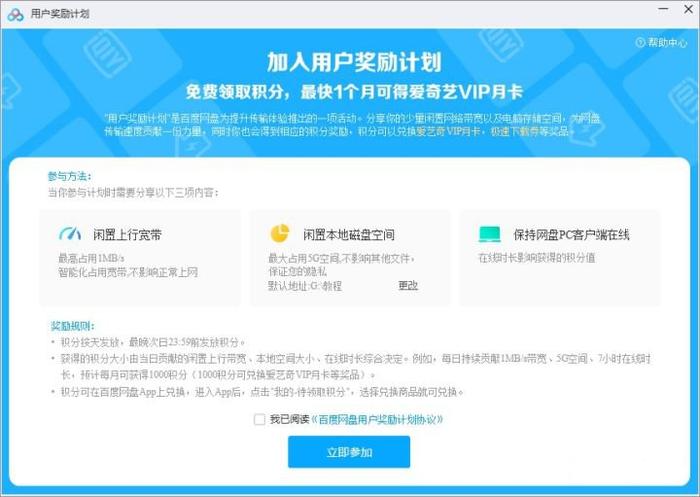Click the 用户奖励计划 window title text
700x497 pixels.
pos(60,14)
